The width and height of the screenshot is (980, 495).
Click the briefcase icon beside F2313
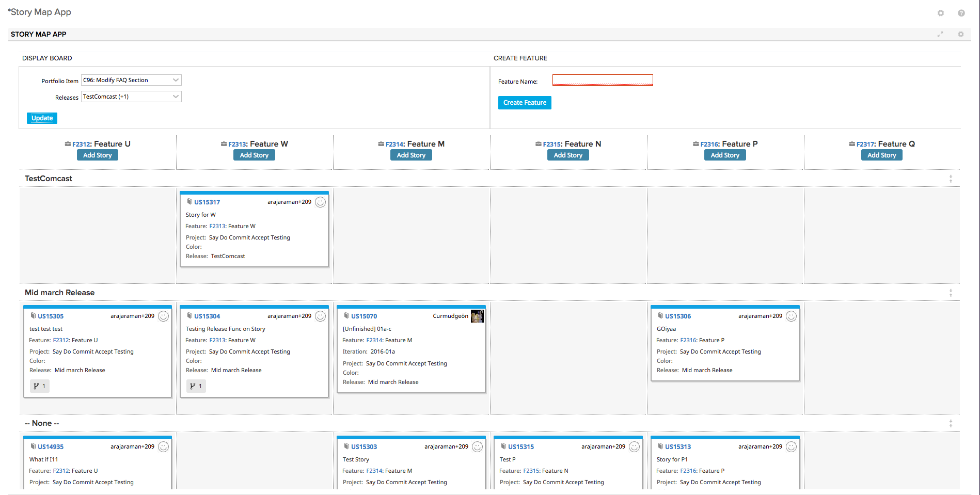pos(224,144)
